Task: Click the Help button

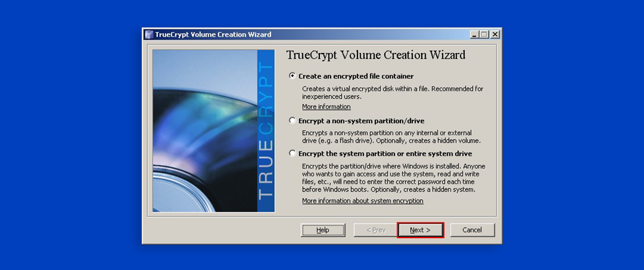Action: [x=323, y=230]
